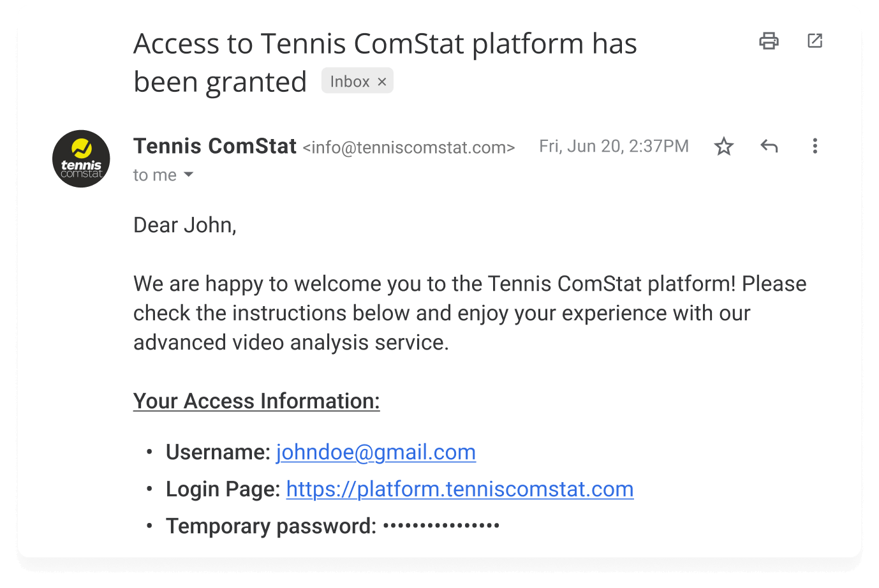
Task: Open the three-dot more options menu
Action: 815,146
